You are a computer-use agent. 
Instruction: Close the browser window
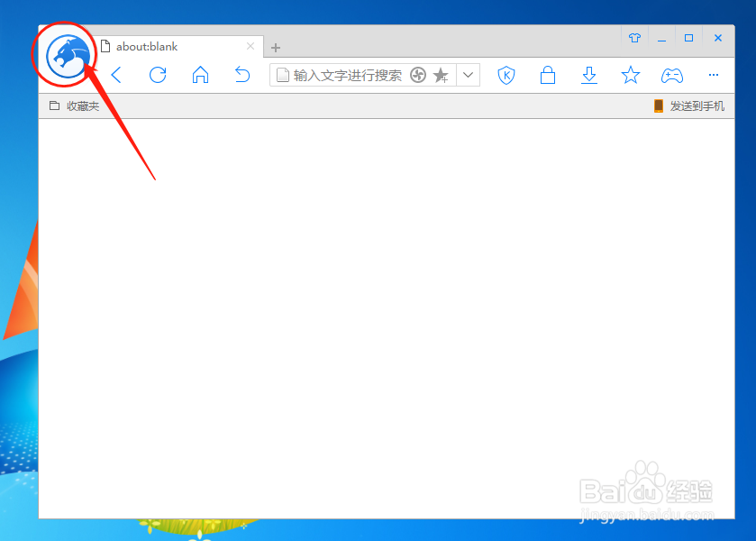pos(718,38)
